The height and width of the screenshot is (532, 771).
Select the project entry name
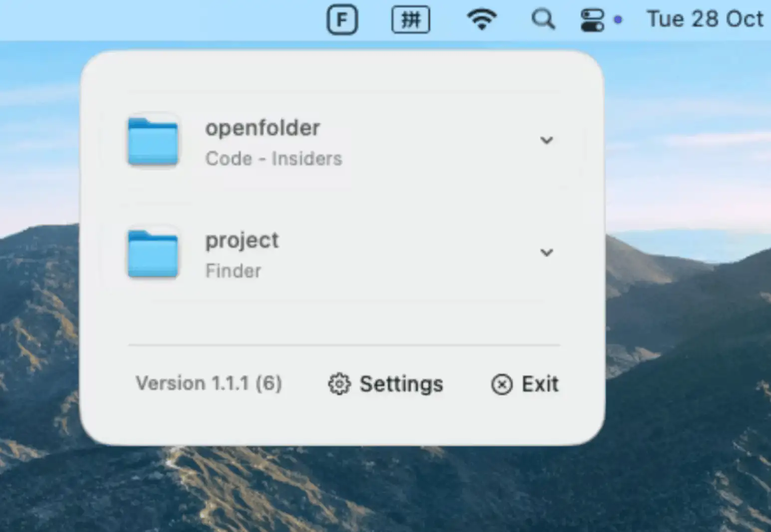click(242, 241)
